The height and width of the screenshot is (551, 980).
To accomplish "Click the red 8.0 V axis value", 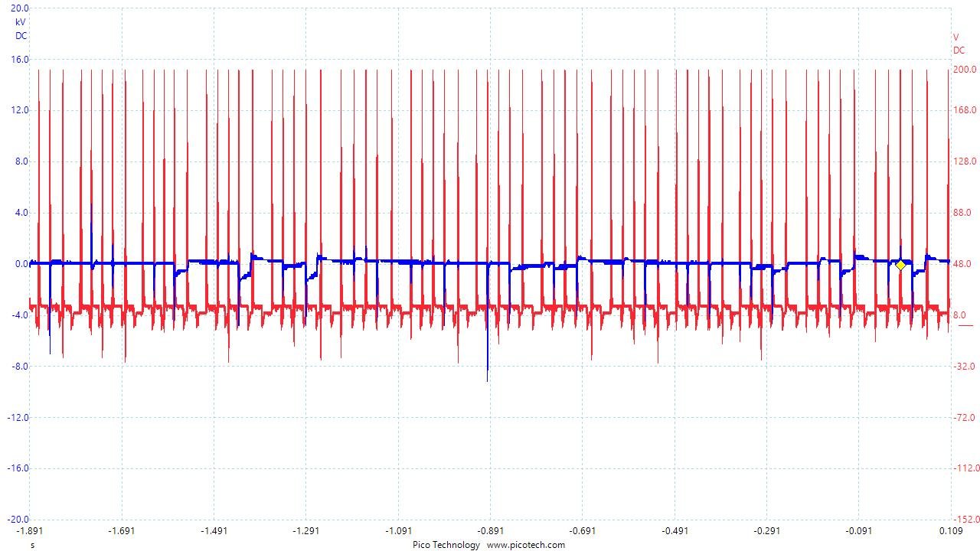I will point(961,315).
